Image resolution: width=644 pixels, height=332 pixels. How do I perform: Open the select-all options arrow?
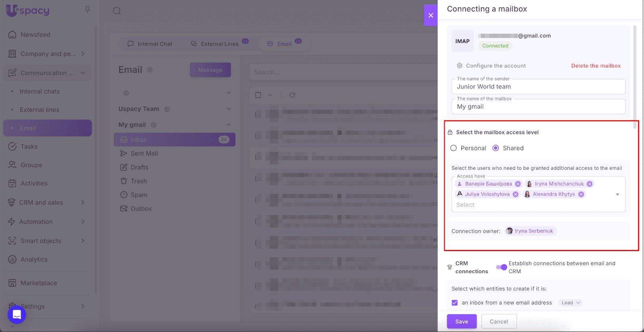(x=270, y=95)
